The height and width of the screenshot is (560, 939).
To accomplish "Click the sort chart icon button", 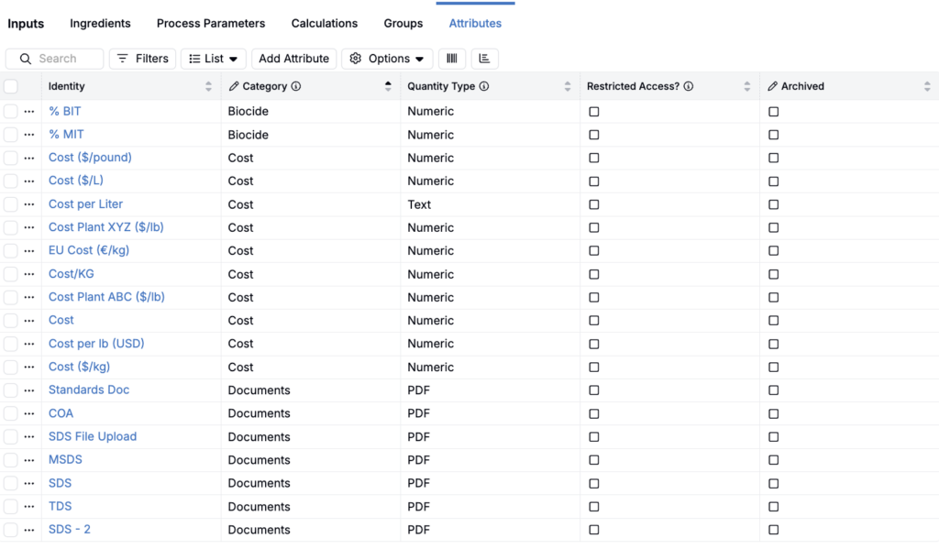I will click(485, 59).
